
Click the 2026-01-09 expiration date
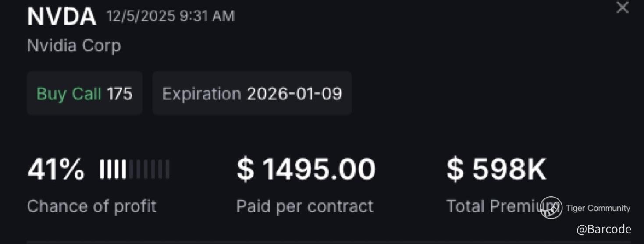(294, 94)
